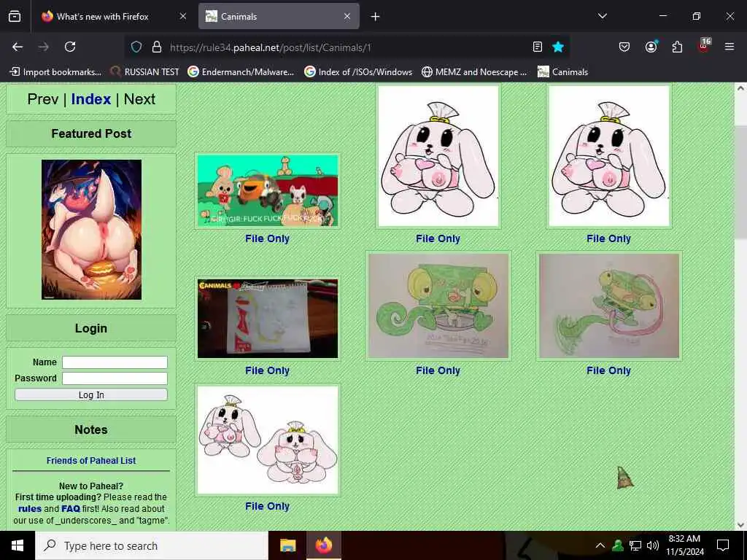Open the Firefox account menu
This screenshot has width=747, height=560.
tap(651, 47)
